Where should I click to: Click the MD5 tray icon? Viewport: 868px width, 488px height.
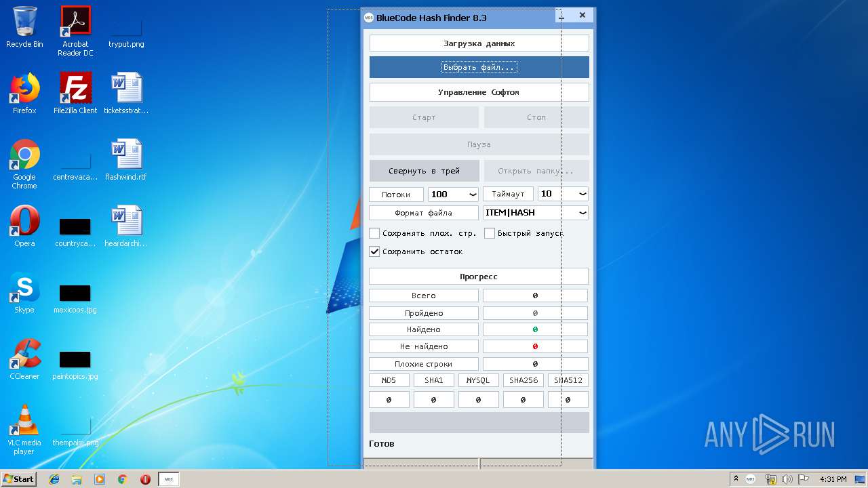(x=751, y=479)
